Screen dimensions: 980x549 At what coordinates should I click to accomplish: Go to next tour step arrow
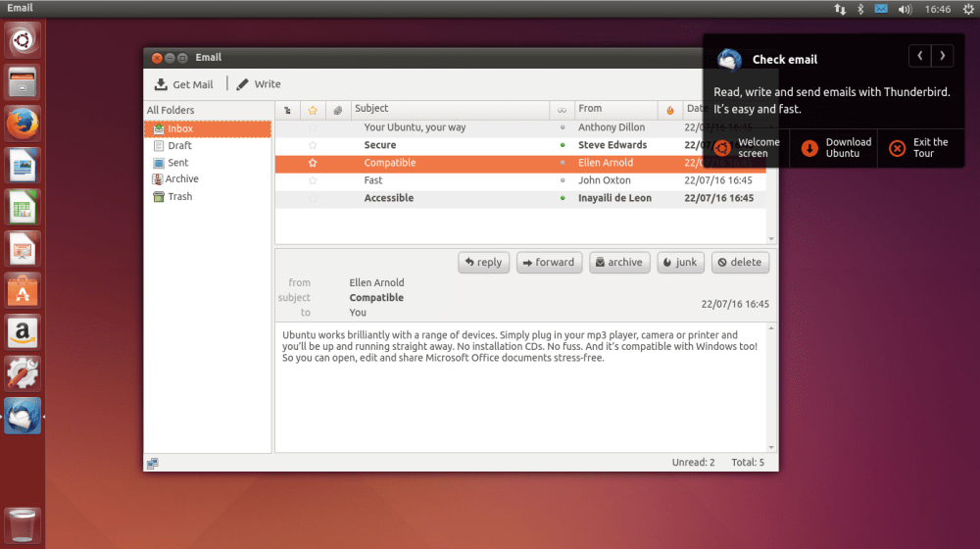tap(943, 56)
